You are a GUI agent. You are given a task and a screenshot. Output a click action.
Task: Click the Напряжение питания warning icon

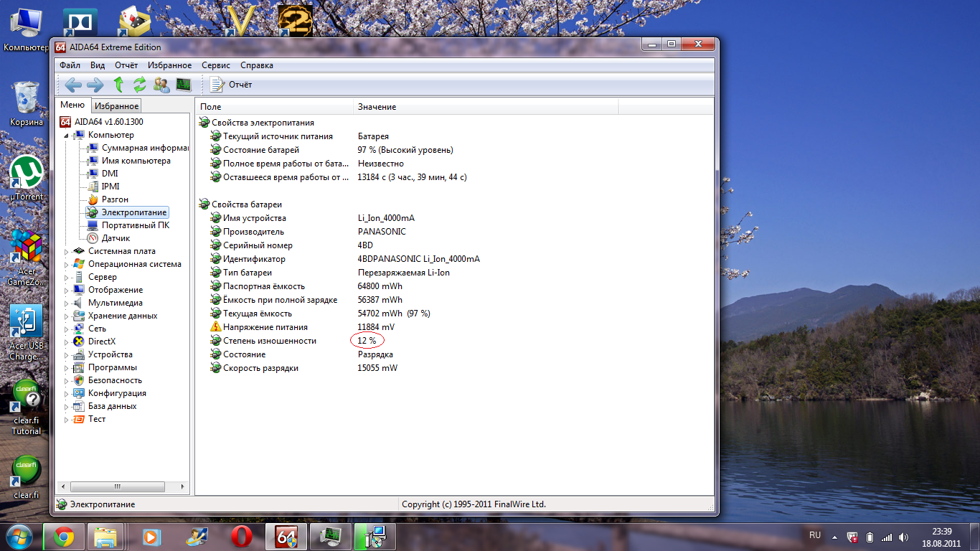[216, 327]
